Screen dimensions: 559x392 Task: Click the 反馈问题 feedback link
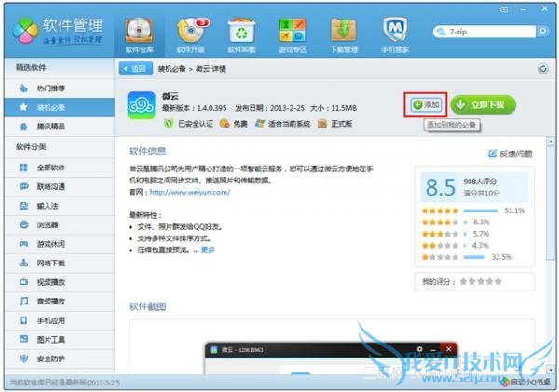click(511, 154)
